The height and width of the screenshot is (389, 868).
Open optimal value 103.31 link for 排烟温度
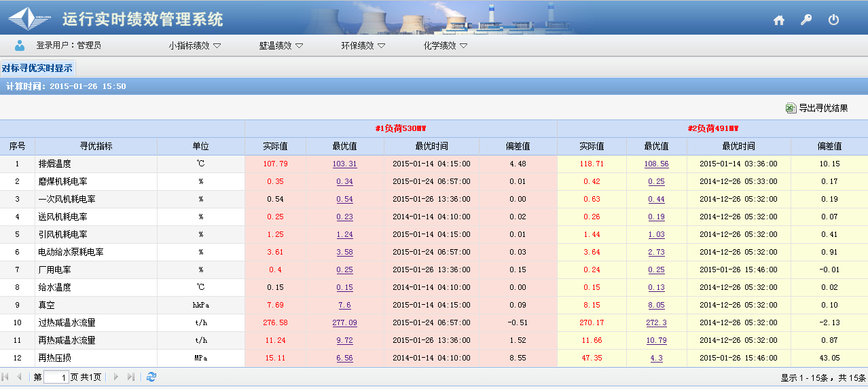(344, 164)
